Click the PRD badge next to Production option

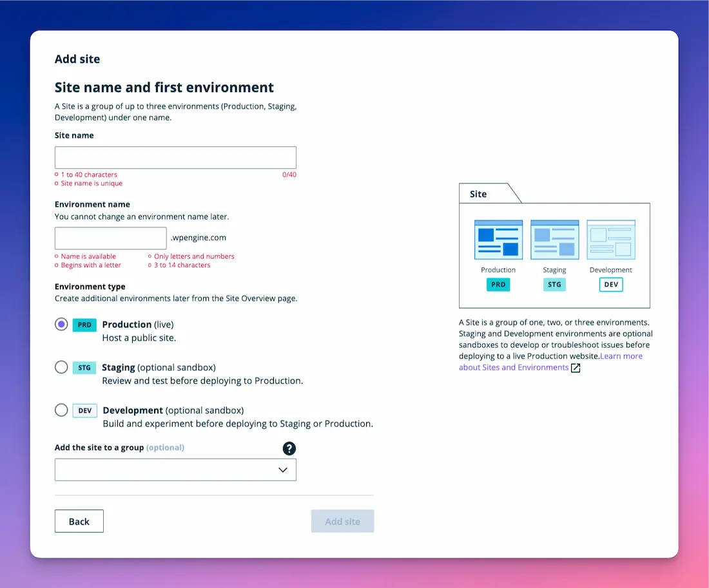84,325
